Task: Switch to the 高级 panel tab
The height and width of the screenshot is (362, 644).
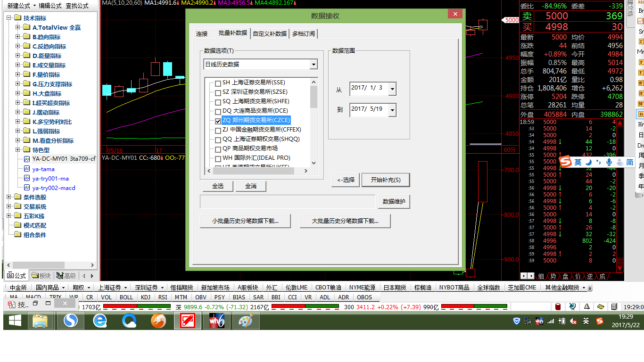Action: pyautogui.click(x=66, y=276)
